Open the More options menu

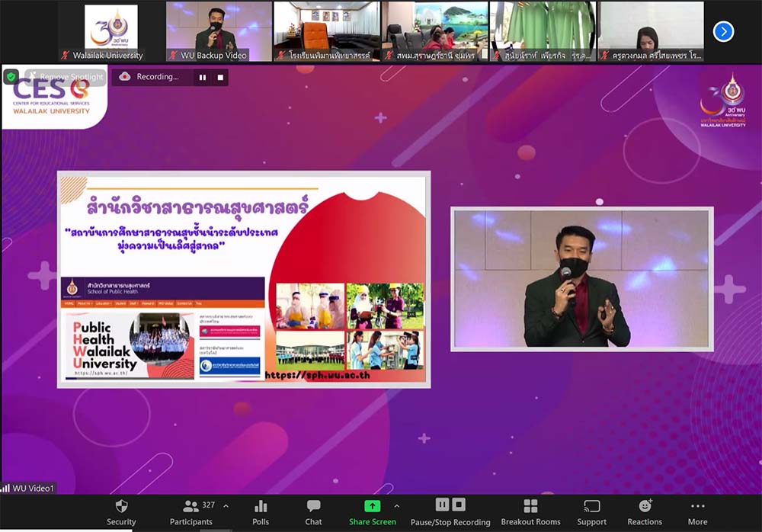click(697, 507)
